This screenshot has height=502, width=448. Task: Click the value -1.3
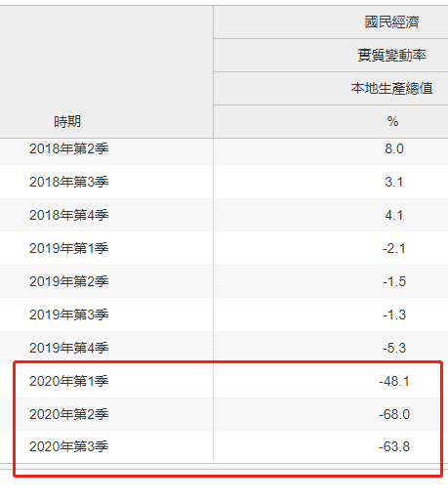tap(394, 314)
